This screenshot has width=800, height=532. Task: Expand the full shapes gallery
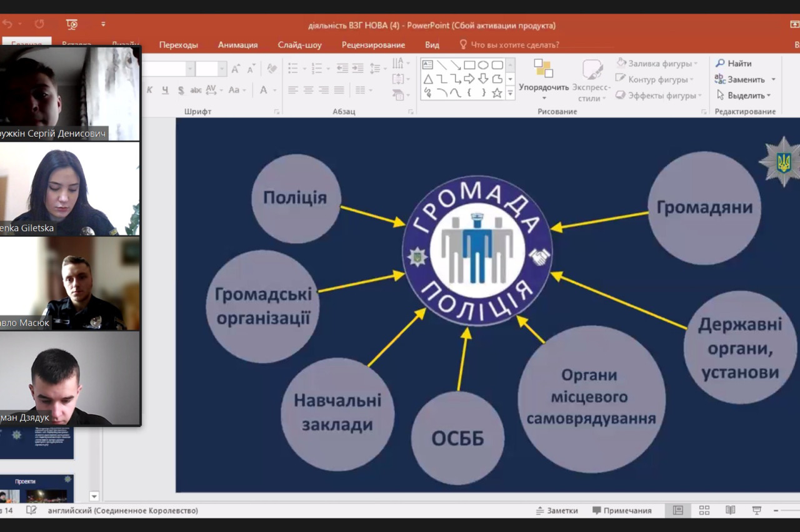click(x=510, y=94)
